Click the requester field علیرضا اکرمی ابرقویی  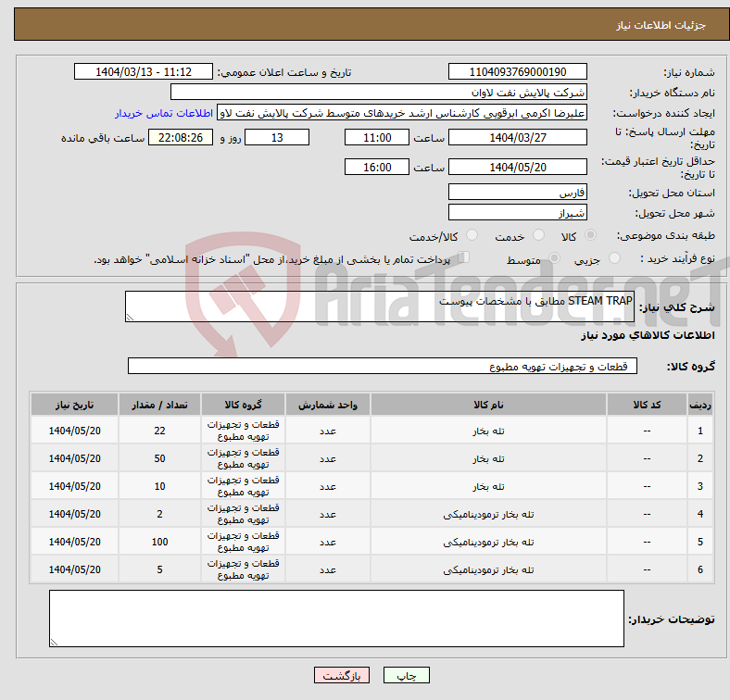(402, 113)
